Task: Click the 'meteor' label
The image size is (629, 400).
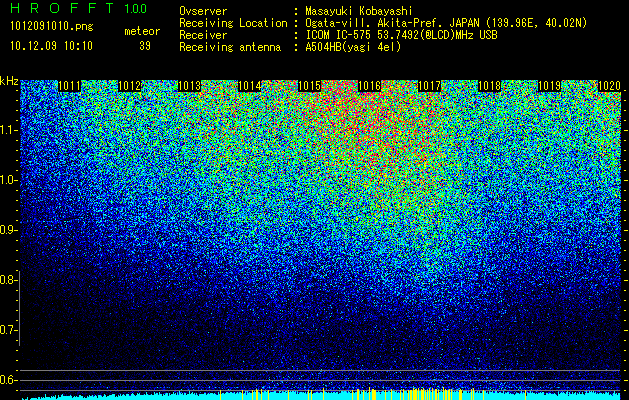Action: (142, 31)
